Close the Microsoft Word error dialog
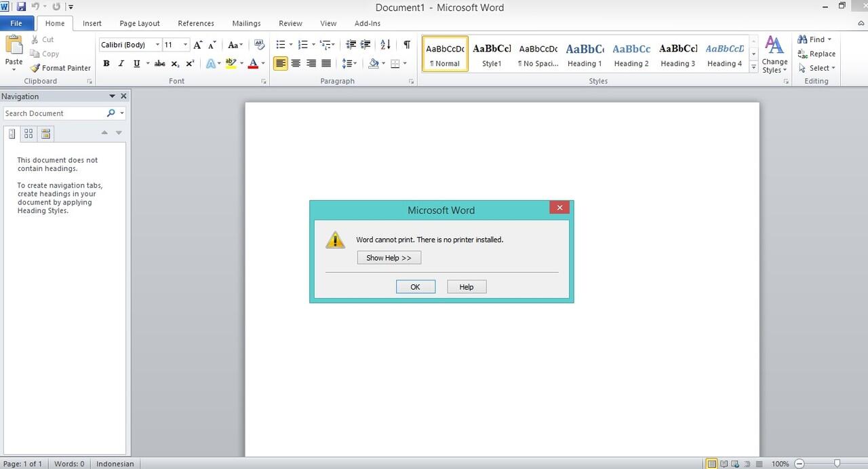The image size is (868, 469). click(559, 208)
